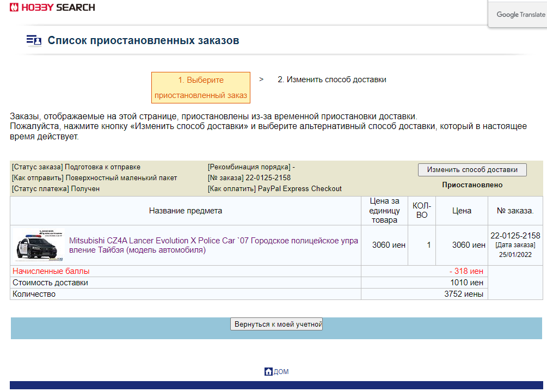547x392 pixels.
Task: Click the Начисленные баллы row label
Action: (51, 271)
